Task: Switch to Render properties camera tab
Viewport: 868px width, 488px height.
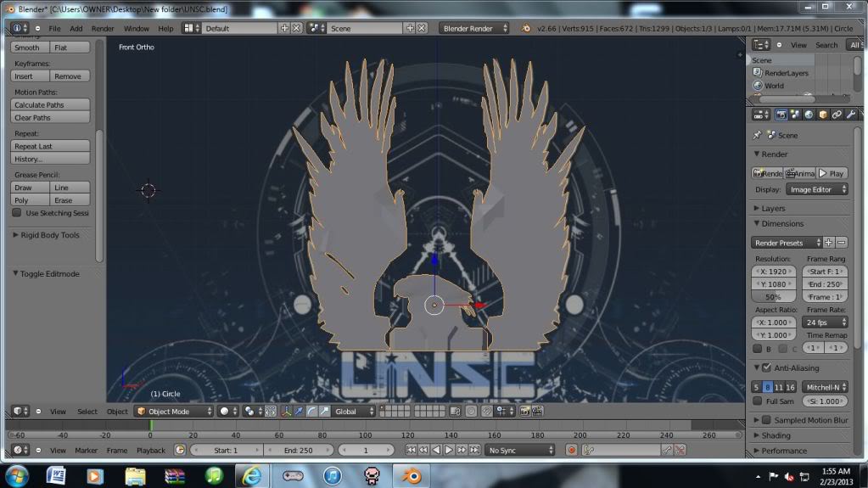Action: (x=781, y=115)
